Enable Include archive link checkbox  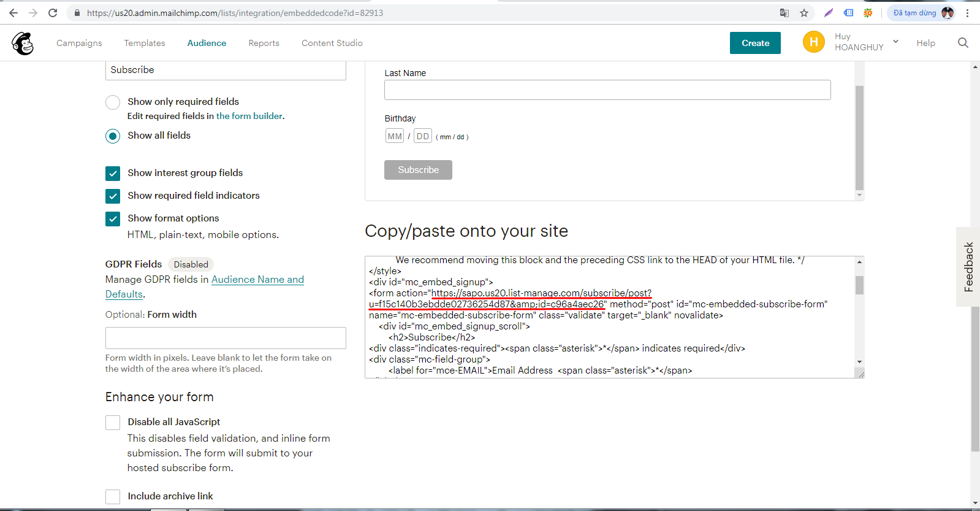113,497
